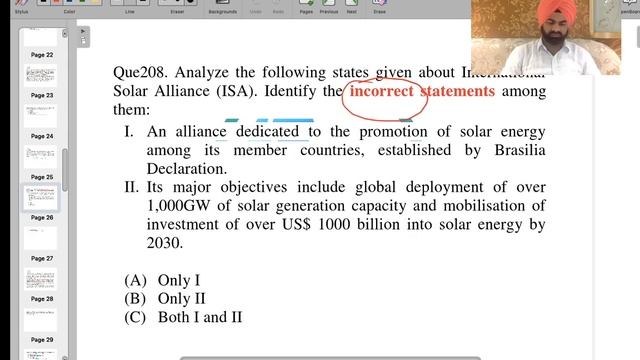Go to the Previous page
This screenshot has height=360, width=640.
click(329, 6)
